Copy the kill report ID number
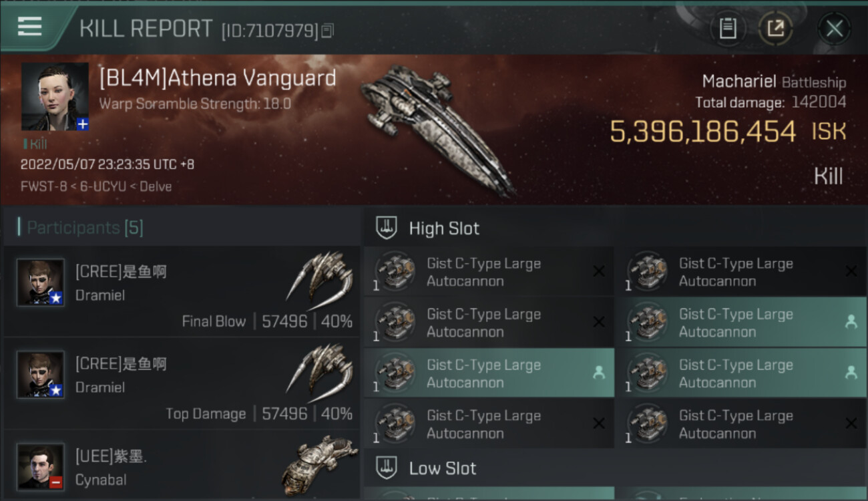This screenshot has height=501, width=868. [327, 31]
